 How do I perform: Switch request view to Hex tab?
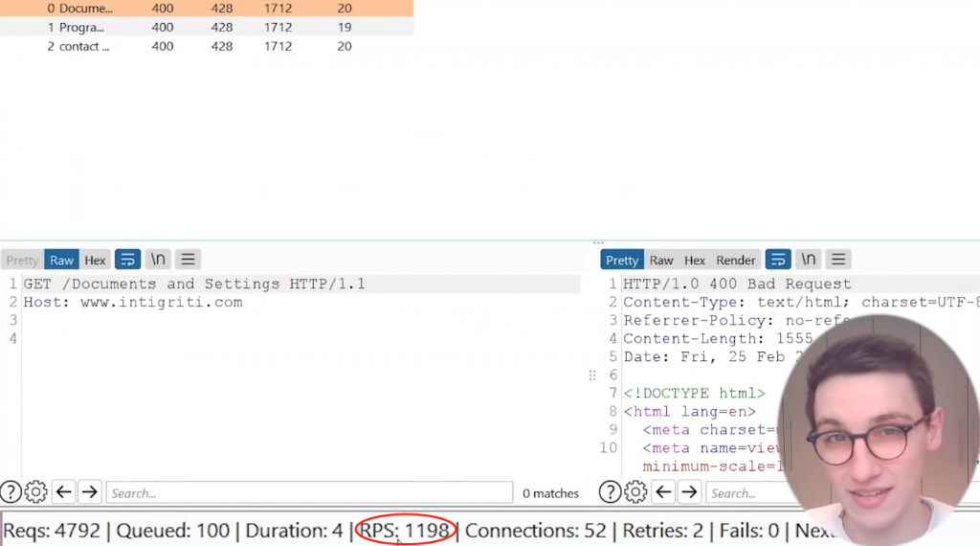(x=95, y=261)
